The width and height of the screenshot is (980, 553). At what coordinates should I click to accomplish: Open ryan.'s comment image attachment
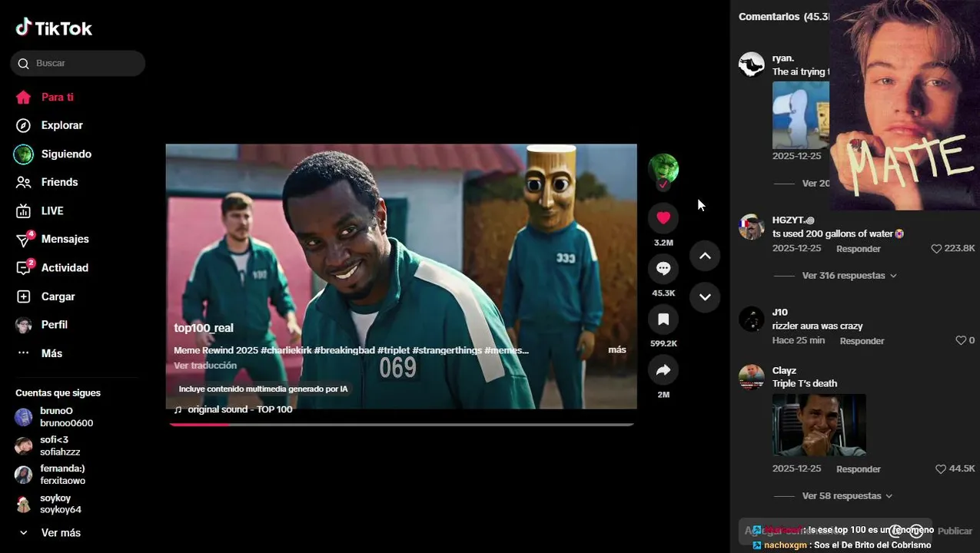click(801, 115)
